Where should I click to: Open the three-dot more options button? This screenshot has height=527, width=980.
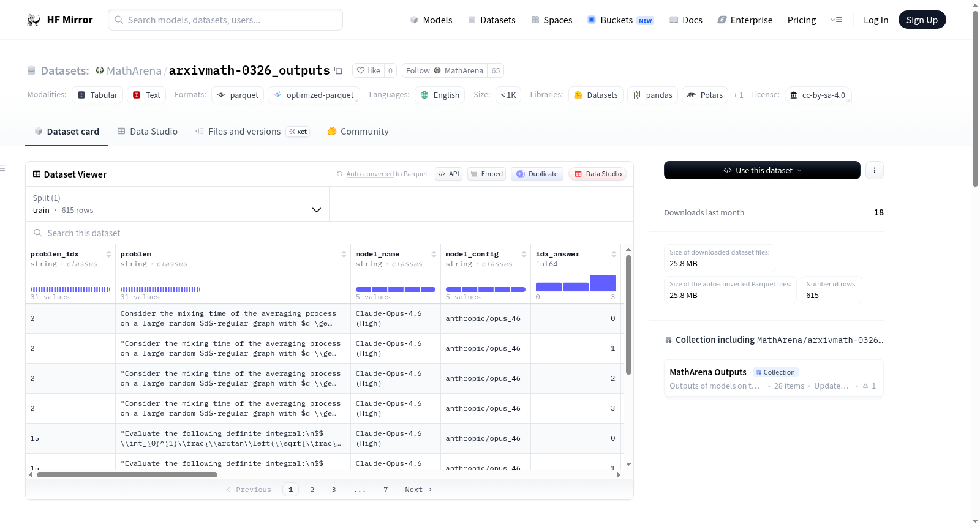coord(875,170)
